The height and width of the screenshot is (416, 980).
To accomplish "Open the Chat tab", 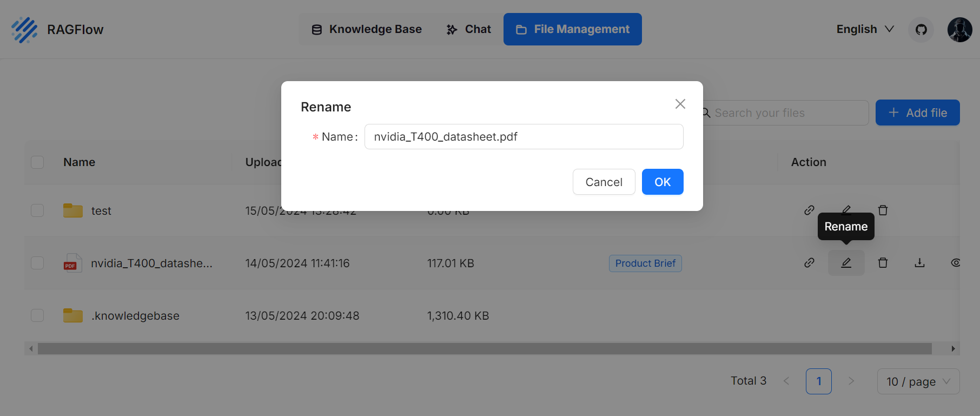I will pos(469,29).
